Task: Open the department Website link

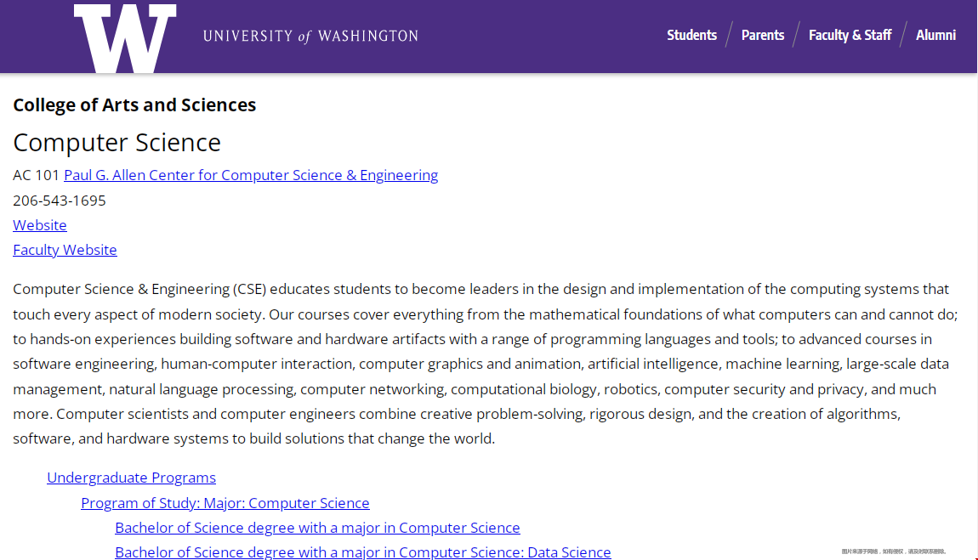Action: click(39, 224)
